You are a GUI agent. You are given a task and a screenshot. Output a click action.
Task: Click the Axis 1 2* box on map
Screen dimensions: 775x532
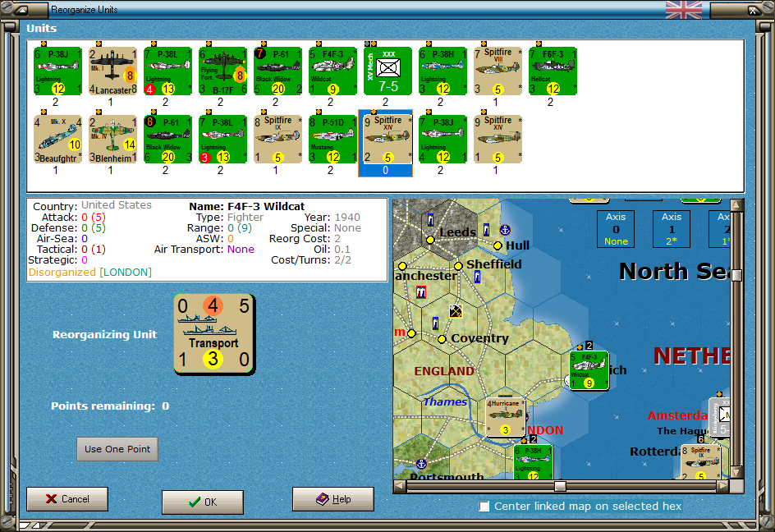click(672, 229)
